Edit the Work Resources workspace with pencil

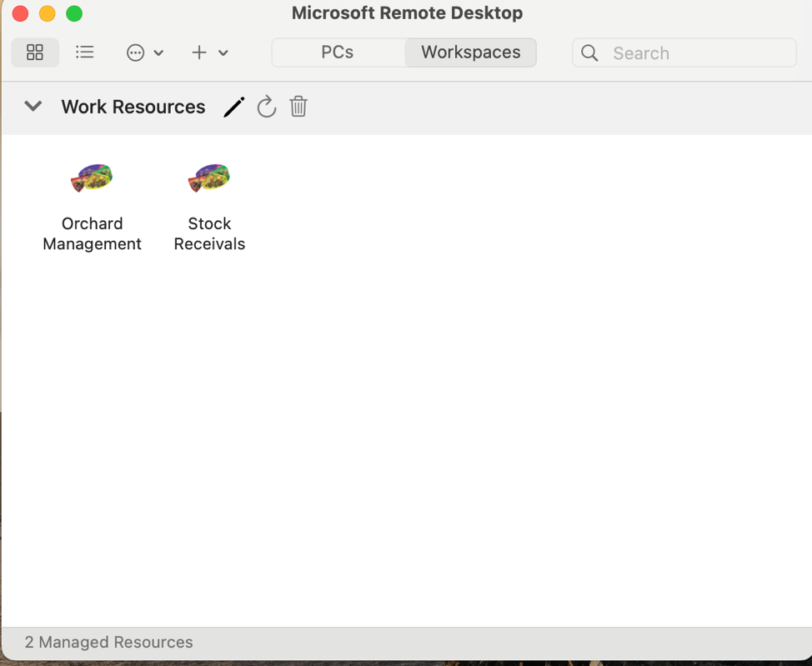[x=234, y=108]
